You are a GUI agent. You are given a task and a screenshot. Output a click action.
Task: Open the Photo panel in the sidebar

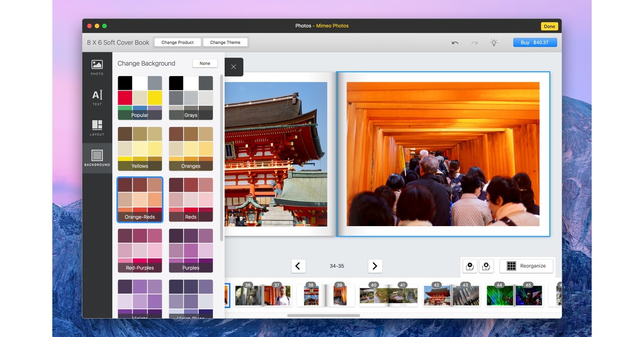[97, 67]
